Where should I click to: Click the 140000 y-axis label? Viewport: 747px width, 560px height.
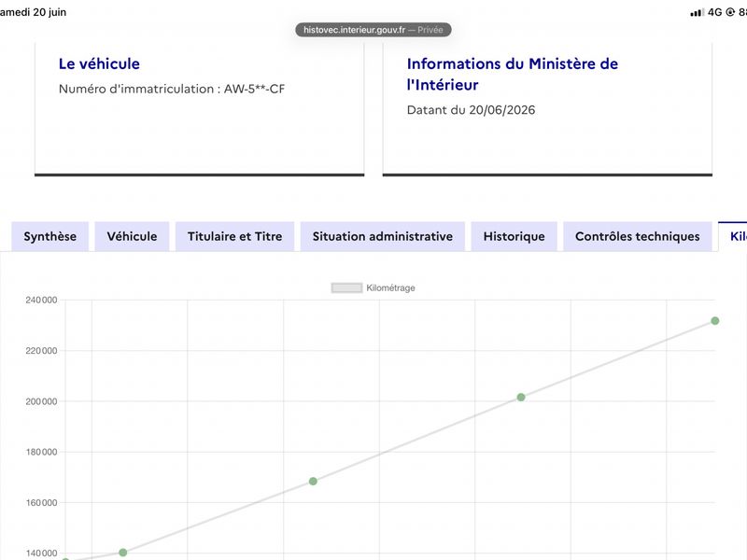[x=41, y=553]
